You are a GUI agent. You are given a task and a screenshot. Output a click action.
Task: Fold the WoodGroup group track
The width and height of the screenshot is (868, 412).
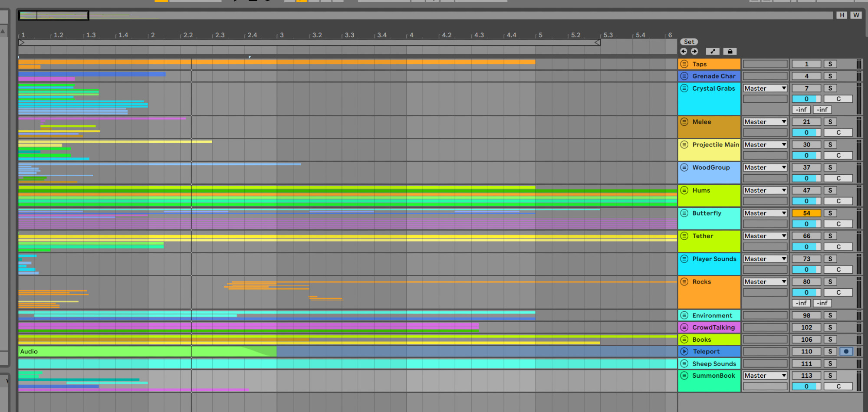[684, 167]
